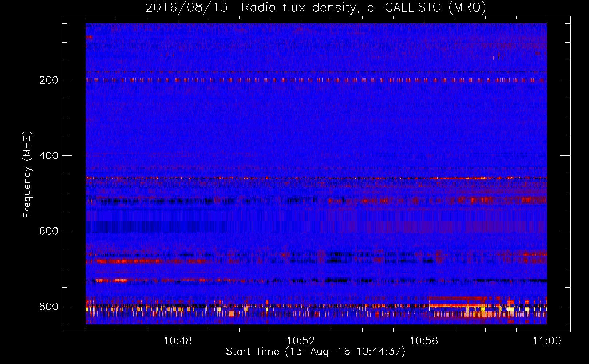589x364 pixels.
Task: Click the '11:00' time tick label
Action: coord(547,341)
